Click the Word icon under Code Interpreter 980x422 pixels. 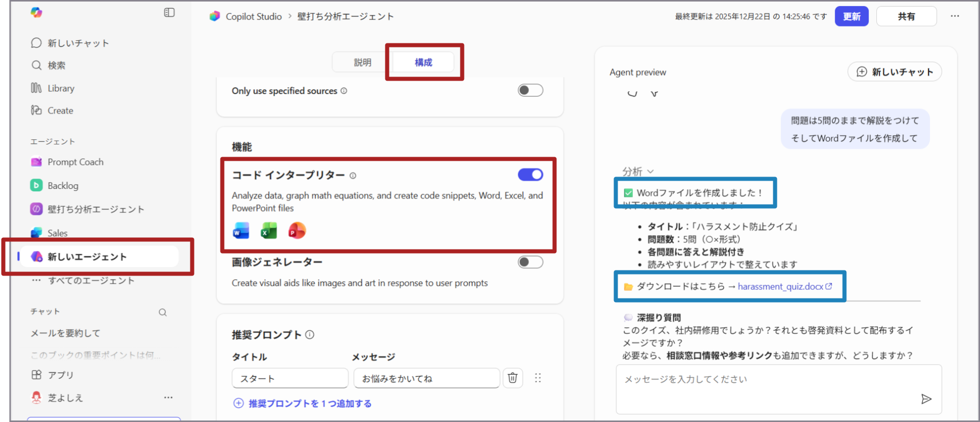pyautogui.click(x=241, y=231)
